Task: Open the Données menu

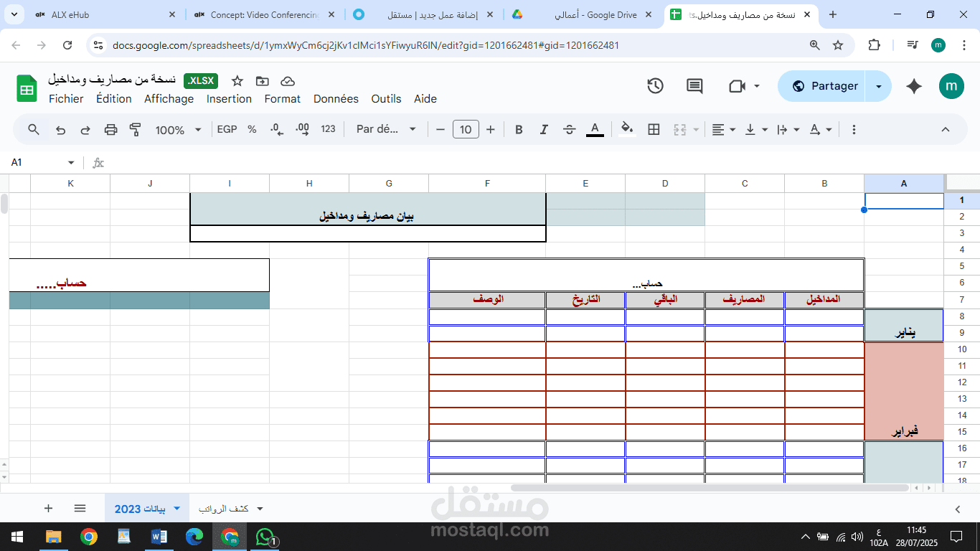Action: (x=336, y=99)
